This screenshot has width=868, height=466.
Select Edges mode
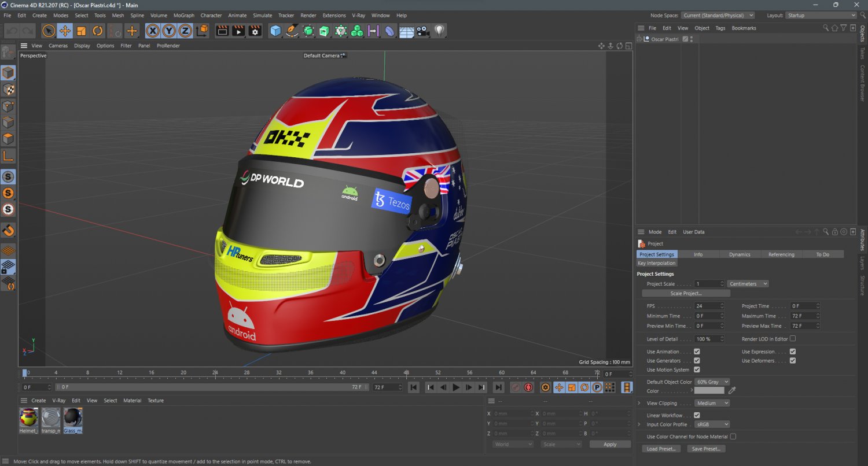(x=8, y=123)
